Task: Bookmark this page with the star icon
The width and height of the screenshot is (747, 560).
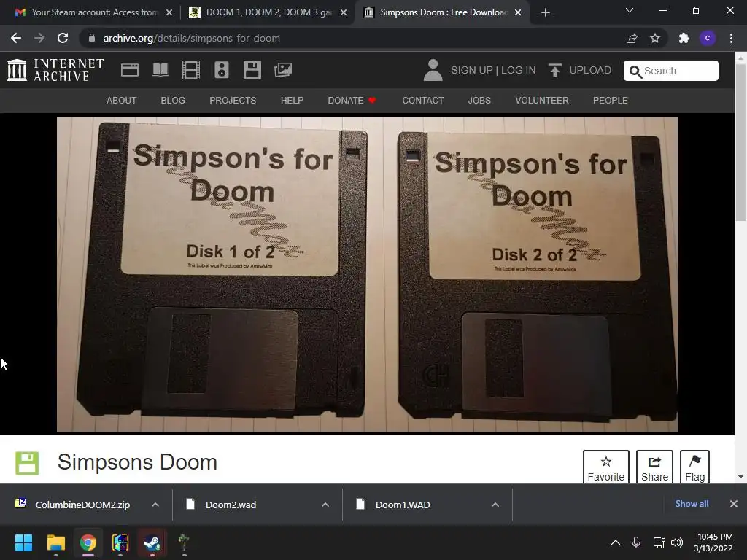Action: pyautogui.click(x=655, y=38)
